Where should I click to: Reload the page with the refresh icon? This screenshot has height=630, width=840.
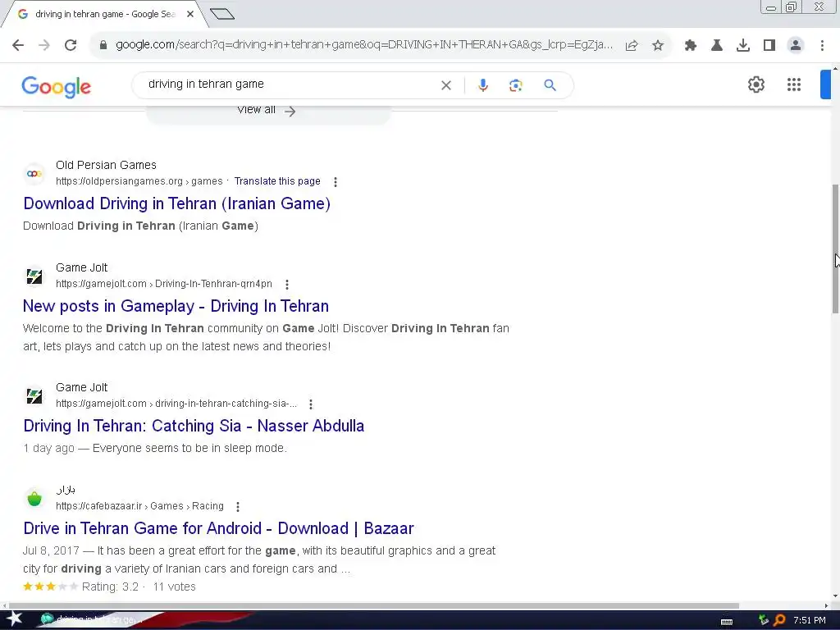71,46
